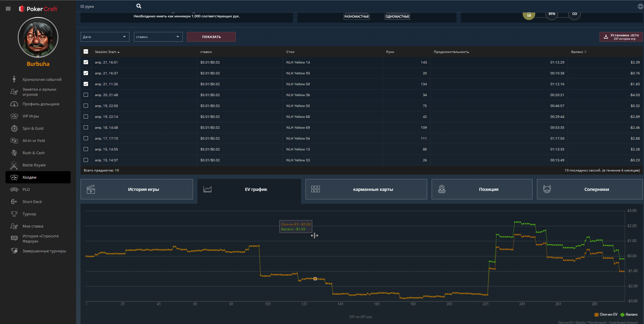Toggle the баланс legend swatch
The height and width of the screenshot is (324, 644).
pyautogui.click(x=622, y=314)
